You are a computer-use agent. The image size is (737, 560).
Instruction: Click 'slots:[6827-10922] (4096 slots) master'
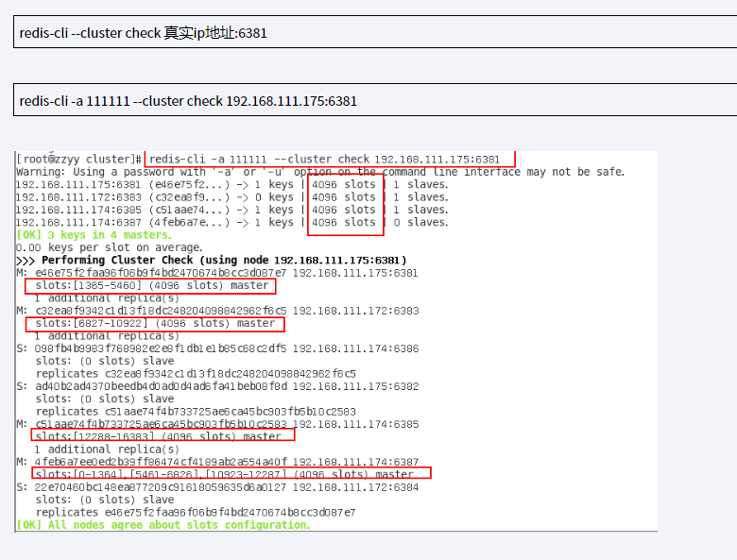[x=155, y=323]
